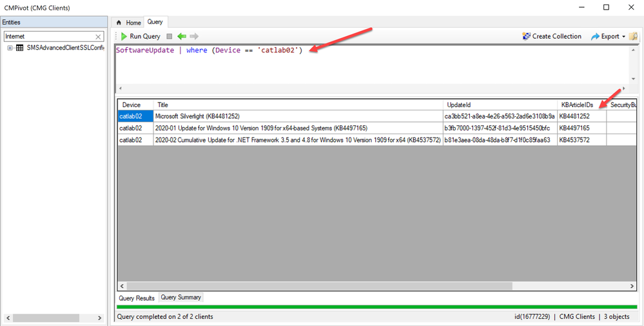
Task: Select the KB4481252 cell
Action: point(581,116)
